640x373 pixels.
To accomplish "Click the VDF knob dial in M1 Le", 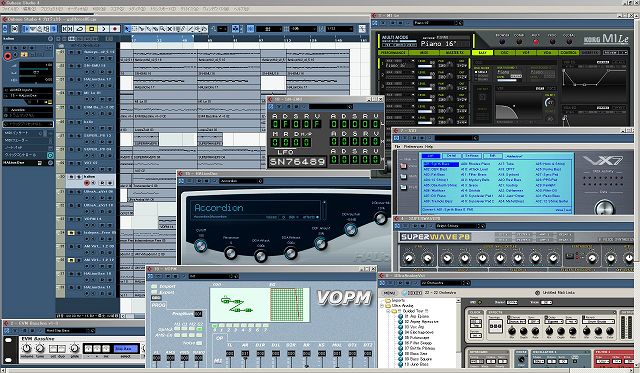I will [x=549, y=102].
